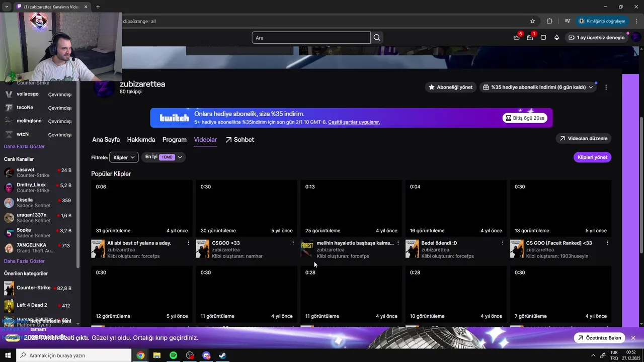This screenshot has width=644, height=362.
Task: Click the Özetinize Bakın button
Action: tap(599, 338)
